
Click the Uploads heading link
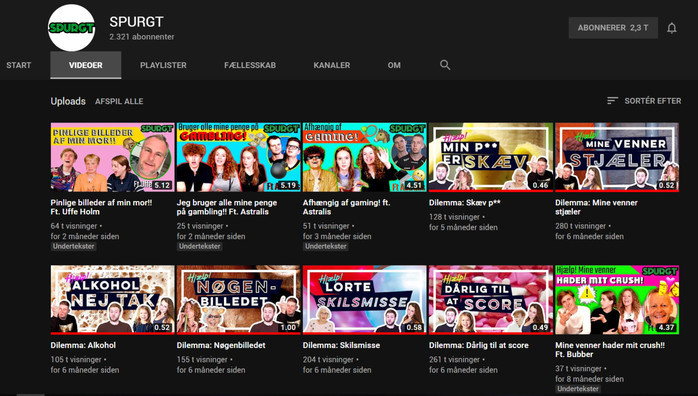click(68, 101)
